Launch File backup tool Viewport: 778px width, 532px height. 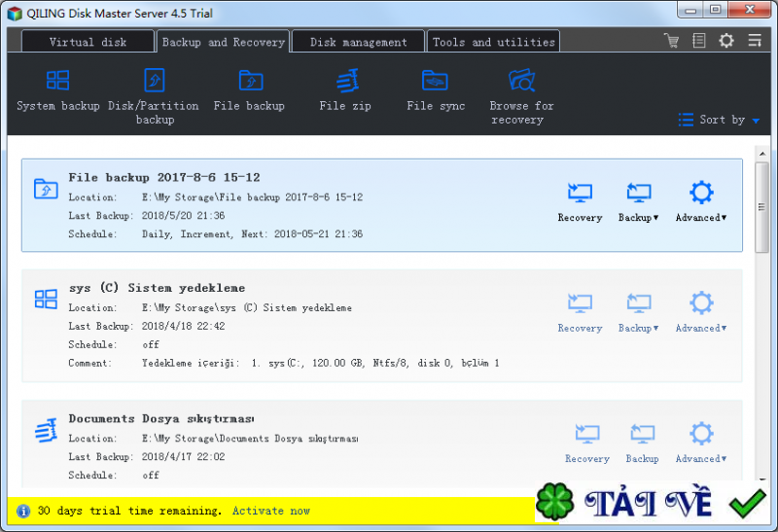tap(250, 90)
